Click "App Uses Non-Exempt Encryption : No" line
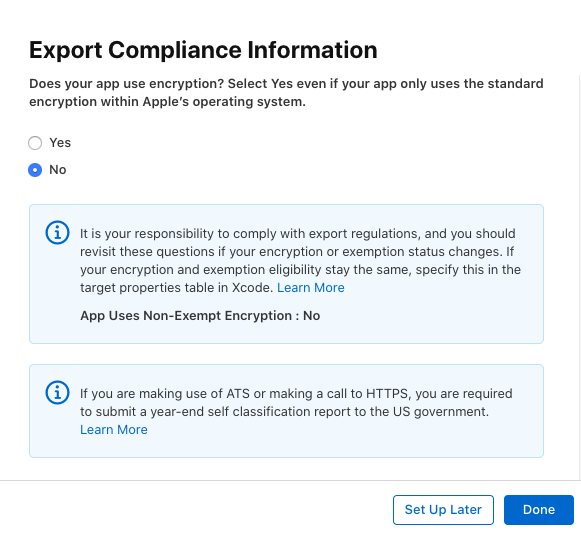This screenshot has height=534, width=581. click(x=200, y=316)
